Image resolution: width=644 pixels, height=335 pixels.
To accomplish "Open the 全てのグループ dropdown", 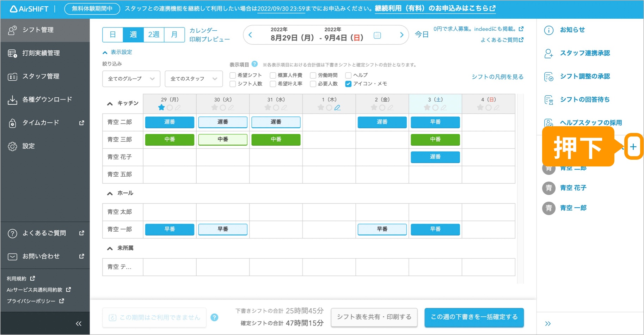I will (131, 79).
